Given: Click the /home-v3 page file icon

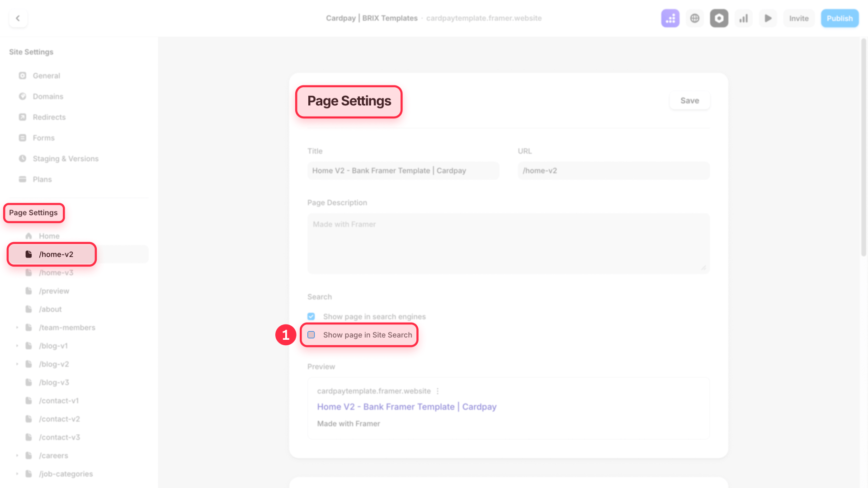Looking at the screenshot, I should point(28,272).
